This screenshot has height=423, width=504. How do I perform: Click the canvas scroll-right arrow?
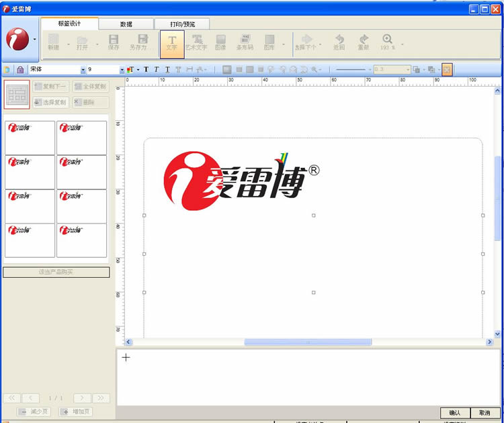tap(489, 342)
